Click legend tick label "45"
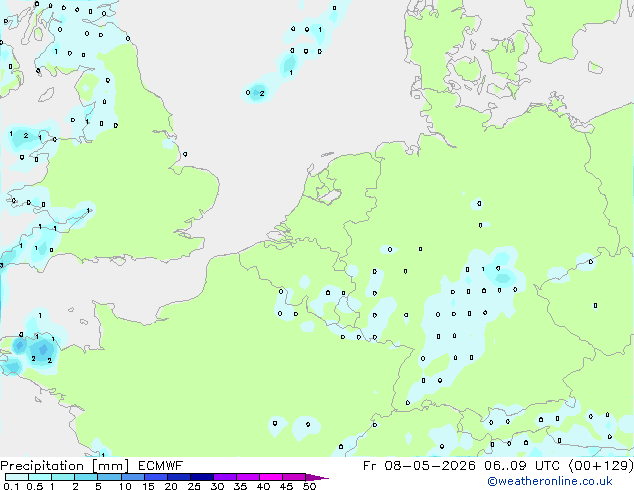This screenshot has height=490, width=634. coord(286,486)
